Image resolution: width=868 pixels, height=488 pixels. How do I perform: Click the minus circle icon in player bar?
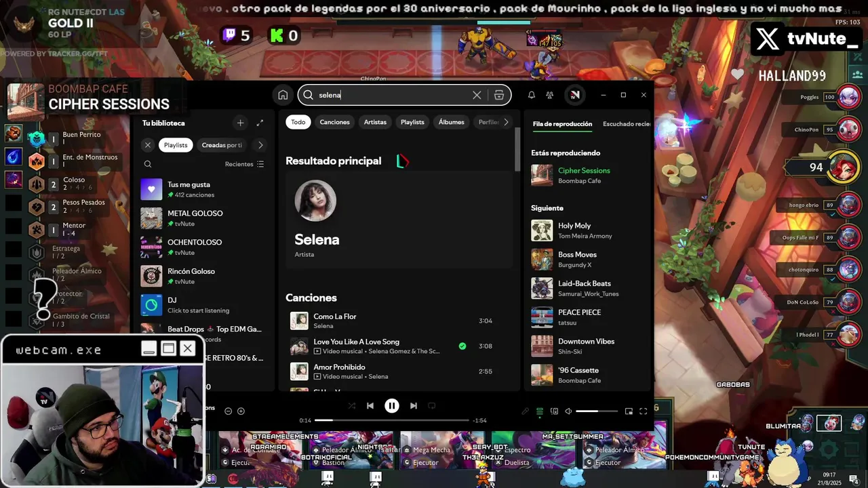[x=228, y=411]
